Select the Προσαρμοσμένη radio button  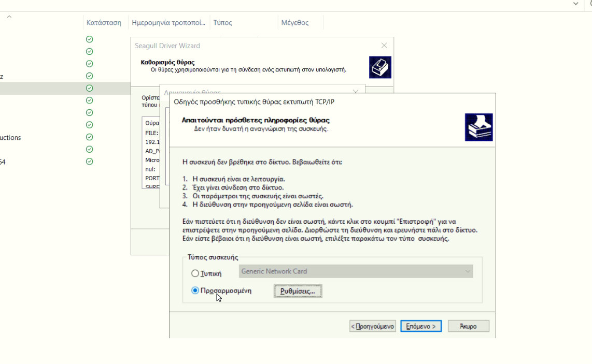point(195,291)
